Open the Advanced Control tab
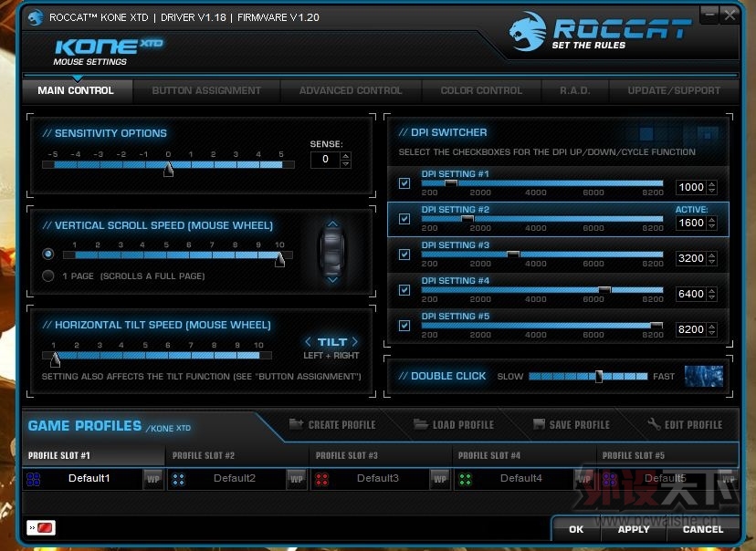The image size is (756, 551). (351, 90)
